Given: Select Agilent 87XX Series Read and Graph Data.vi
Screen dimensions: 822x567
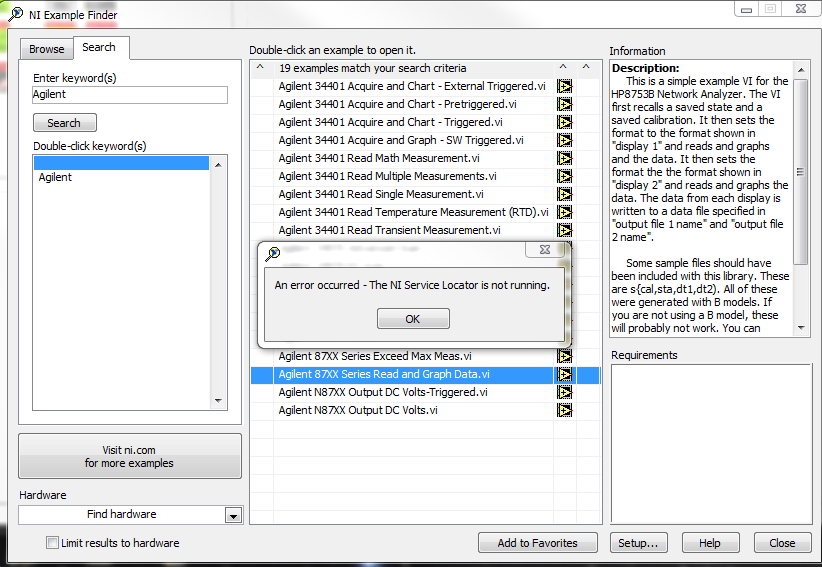Looking at the screenshot, I should tap(384, 374).
